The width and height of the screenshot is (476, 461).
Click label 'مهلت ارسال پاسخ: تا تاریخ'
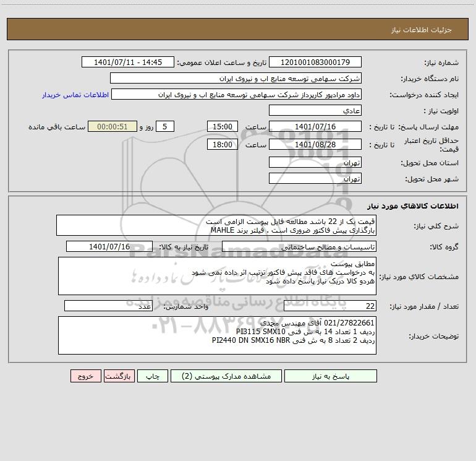pos(414,127)
